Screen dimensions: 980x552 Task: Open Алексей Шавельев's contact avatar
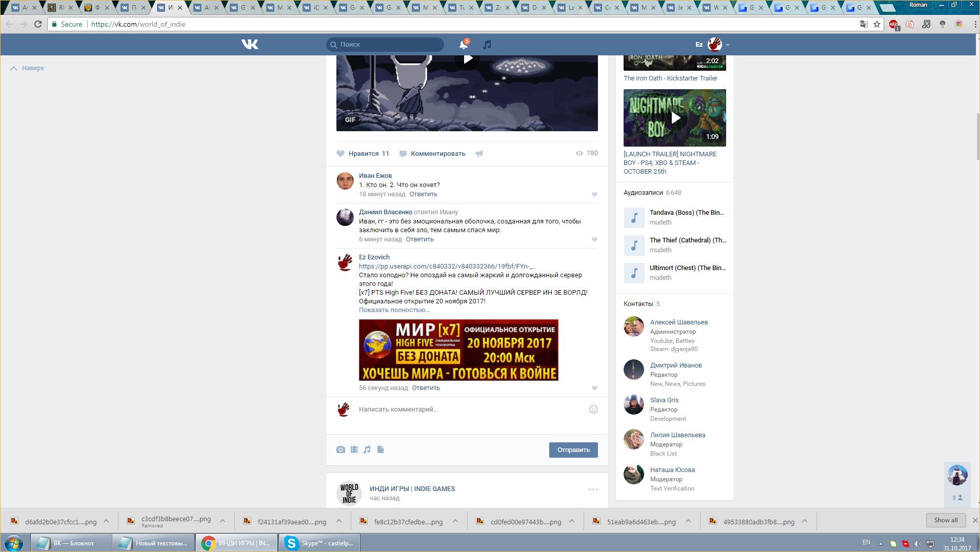[634, 326]
